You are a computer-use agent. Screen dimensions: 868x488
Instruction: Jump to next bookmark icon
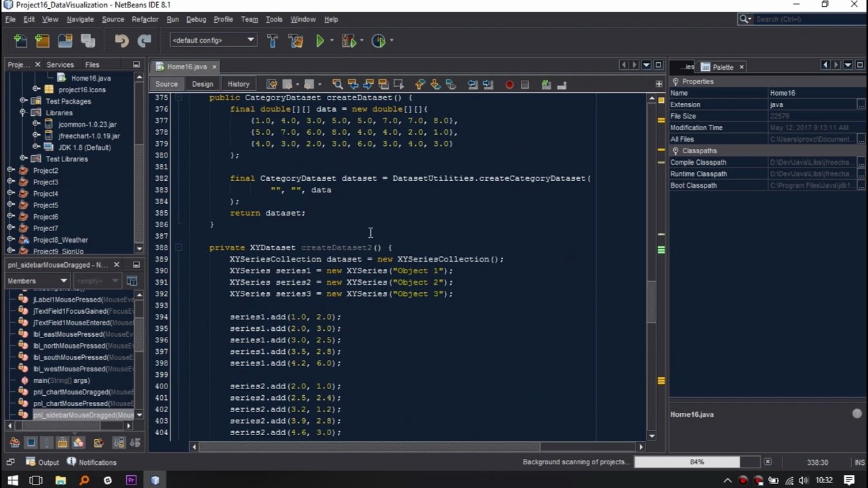[x=435, y=84]
